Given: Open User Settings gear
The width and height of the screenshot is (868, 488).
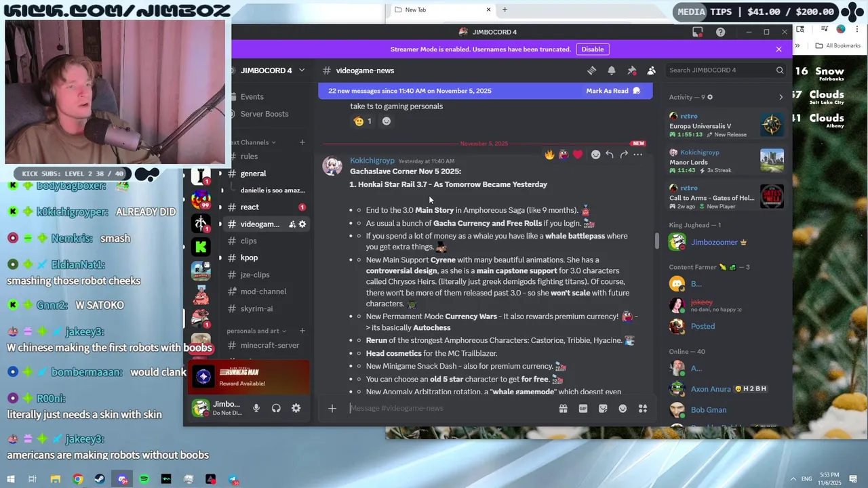Looking at the screenshot, I should coord(296,408).
